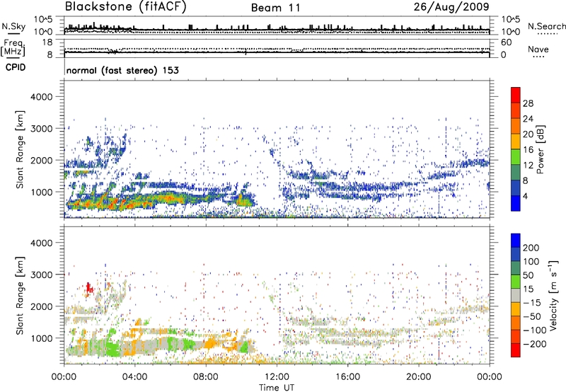Pick the red top segment of power colorbar
The image size is (566, 392).
click(516, 96)
